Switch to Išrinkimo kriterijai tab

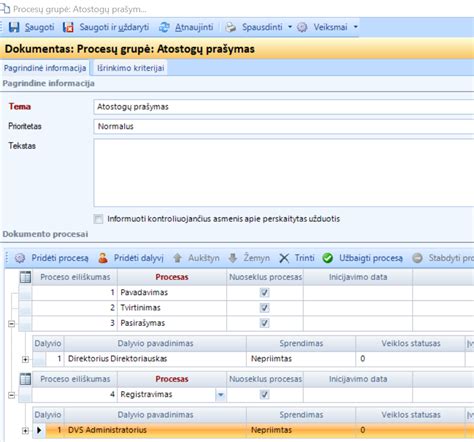coord(131,68)
